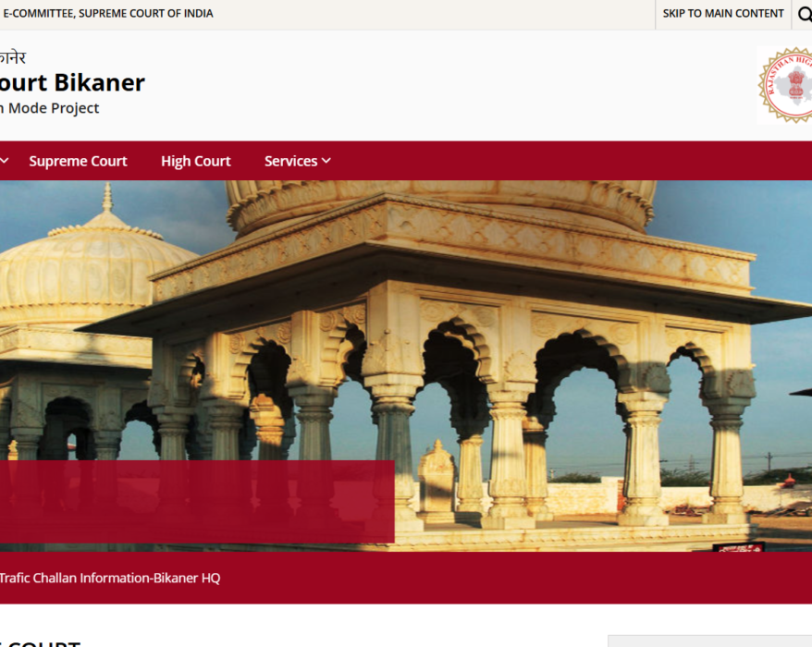Open Trafic Challan Information-Bikaner HQ link
The image size is (812, 647).
pos(109,578)
